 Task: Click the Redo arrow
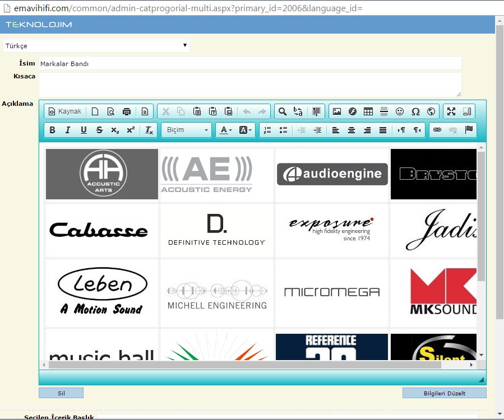(262, 111)
